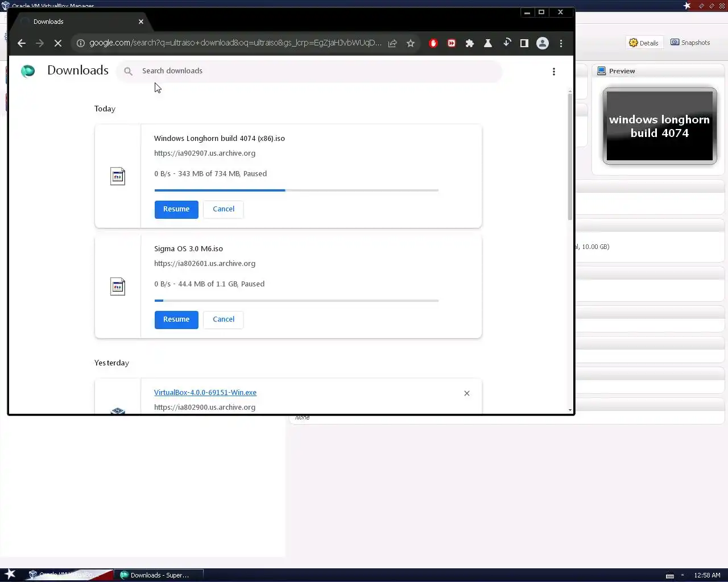728x582 pixels.
Task: Focus the Search downloads field
Action: [309, 71]
